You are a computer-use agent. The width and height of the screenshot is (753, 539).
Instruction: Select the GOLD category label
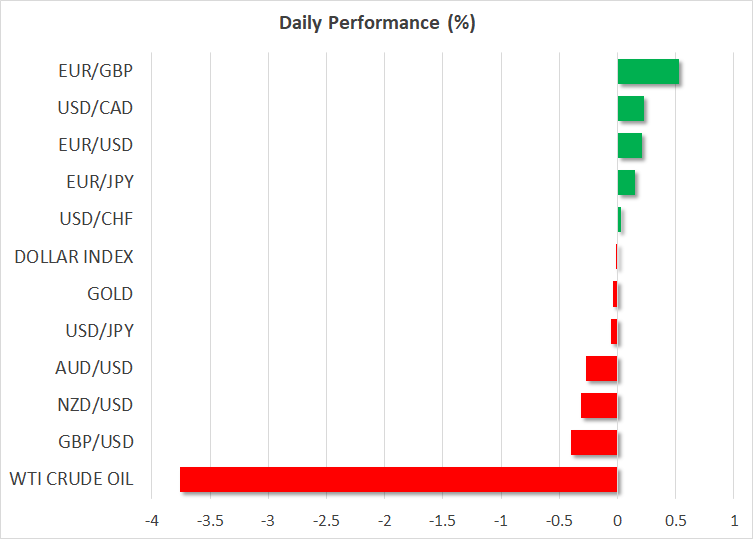tap(110, 294)
